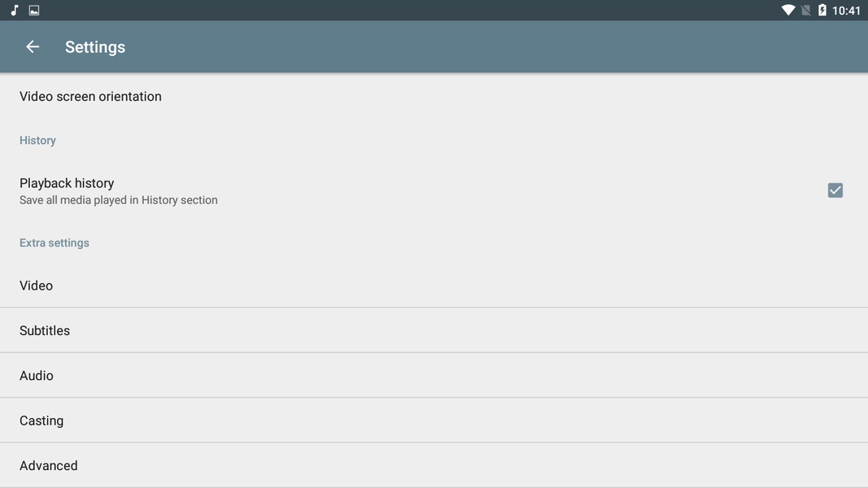The image size is (868, 488).
Task: Tap the no-SIM card status icon
Action: [x=806, y=10]
